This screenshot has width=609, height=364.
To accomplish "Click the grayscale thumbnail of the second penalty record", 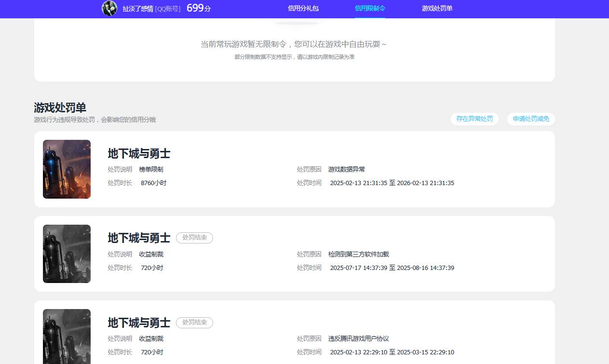I will [67, 254].
